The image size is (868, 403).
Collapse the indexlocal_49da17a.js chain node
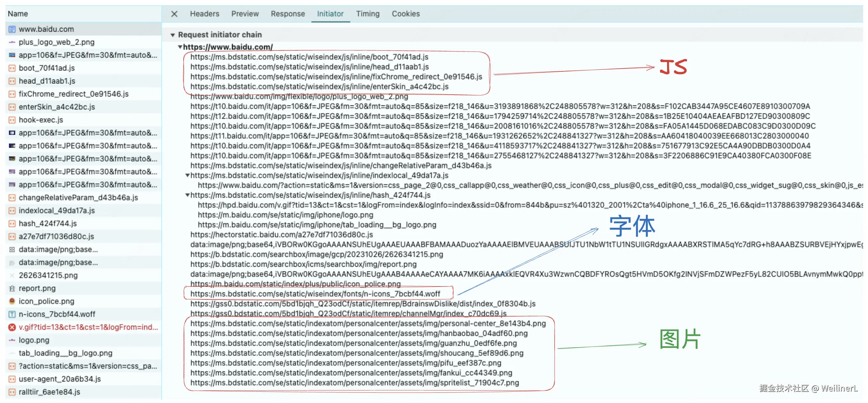click(x=187, y=175)
